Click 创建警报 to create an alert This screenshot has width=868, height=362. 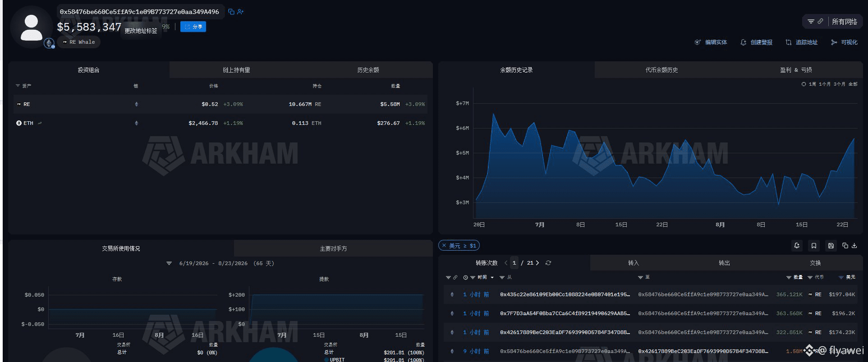(x=757, y=42)
